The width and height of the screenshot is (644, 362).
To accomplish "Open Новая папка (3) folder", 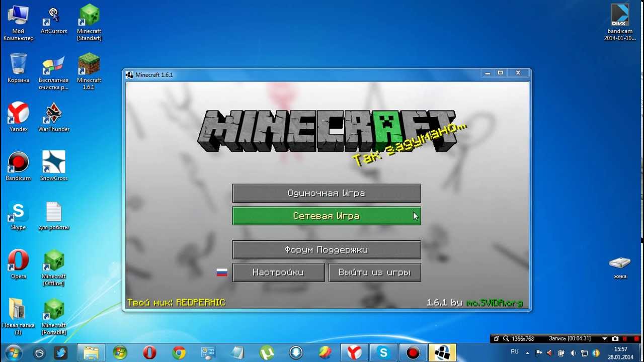I will pyautogui.click(x=19, y=317).
